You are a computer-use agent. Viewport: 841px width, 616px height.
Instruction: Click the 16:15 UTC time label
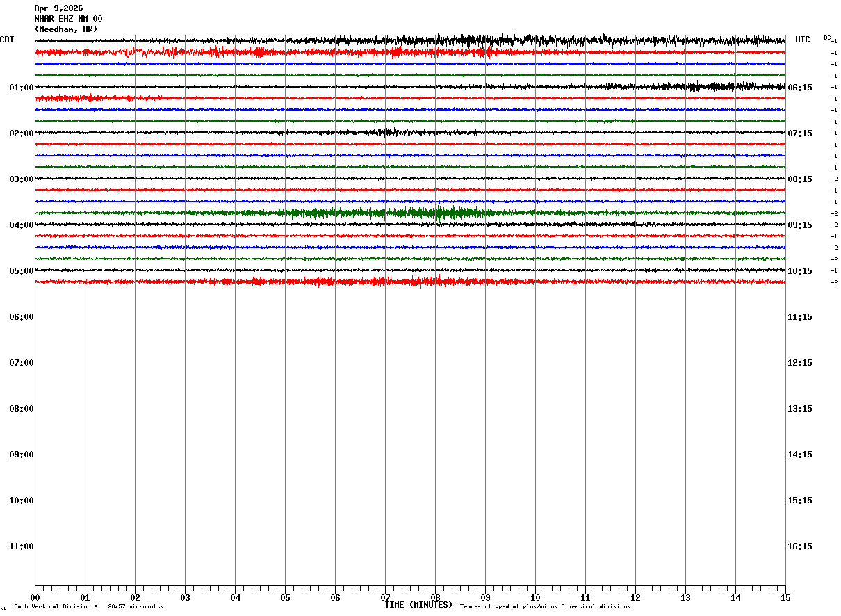(800, 546)
